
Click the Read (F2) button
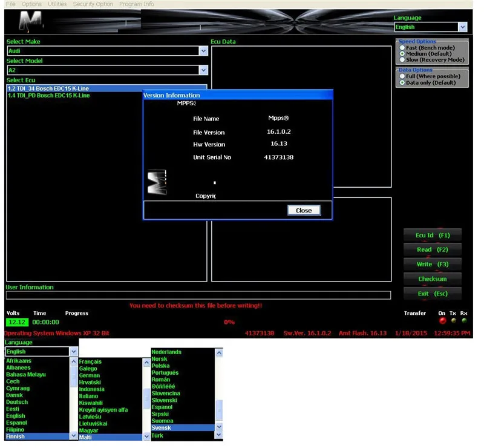pyautogui.click(x=433, y=249)
